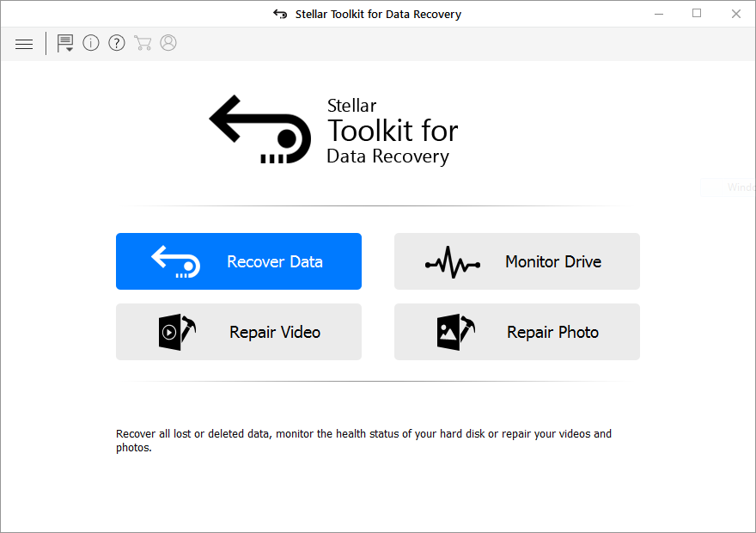Open the hamburger menu

coord(24,45)
